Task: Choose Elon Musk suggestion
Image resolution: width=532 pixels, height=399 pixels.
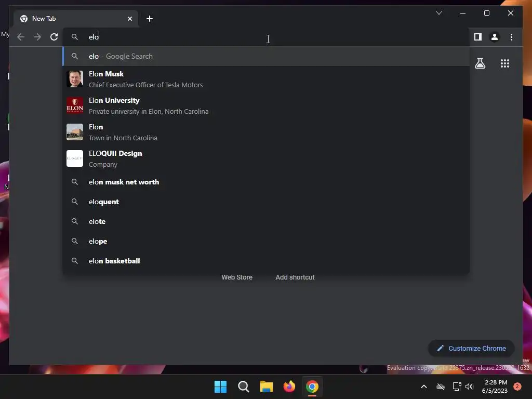Action: (x=267, y=79)
